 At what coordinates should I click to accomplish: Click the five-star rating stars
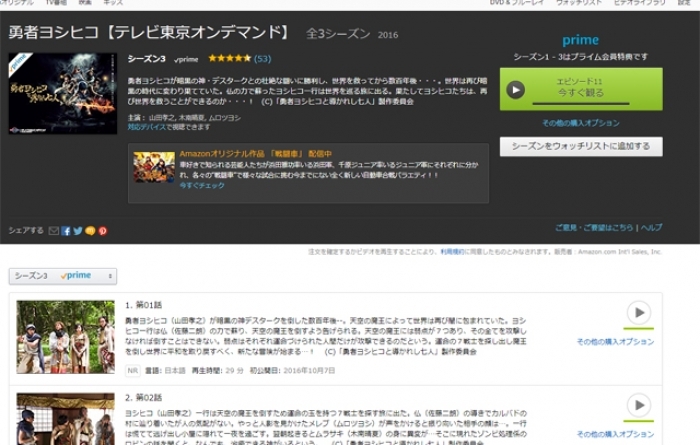[x=229, y=59]
